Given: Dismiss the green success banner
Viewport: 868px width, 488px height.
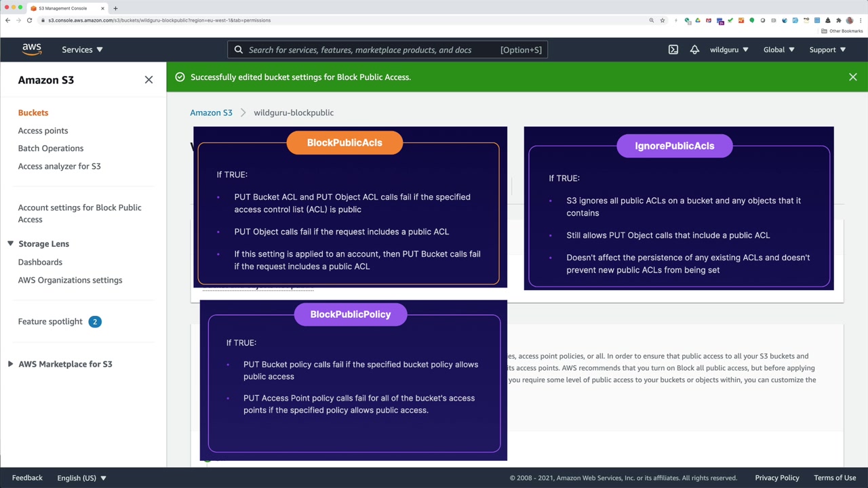Looking at the screenshot, I should (853, 77).
